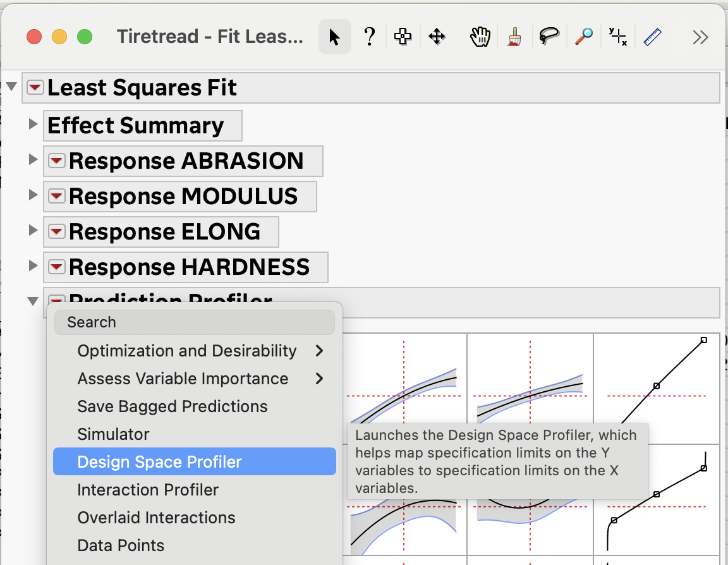The image size is (728, 565).
Task: Choose the lasso selection tool
Action: [x=549, y=37]
